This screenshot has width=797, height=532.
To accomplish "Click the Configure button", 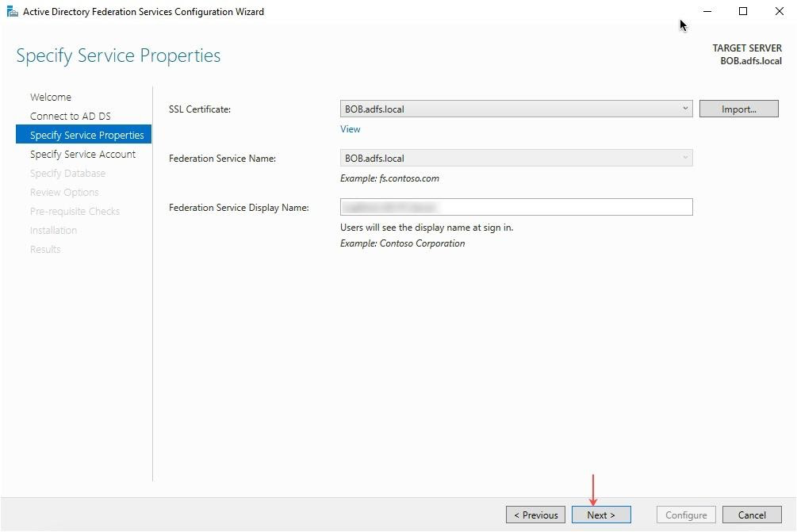I will click(x=686, y=515).
